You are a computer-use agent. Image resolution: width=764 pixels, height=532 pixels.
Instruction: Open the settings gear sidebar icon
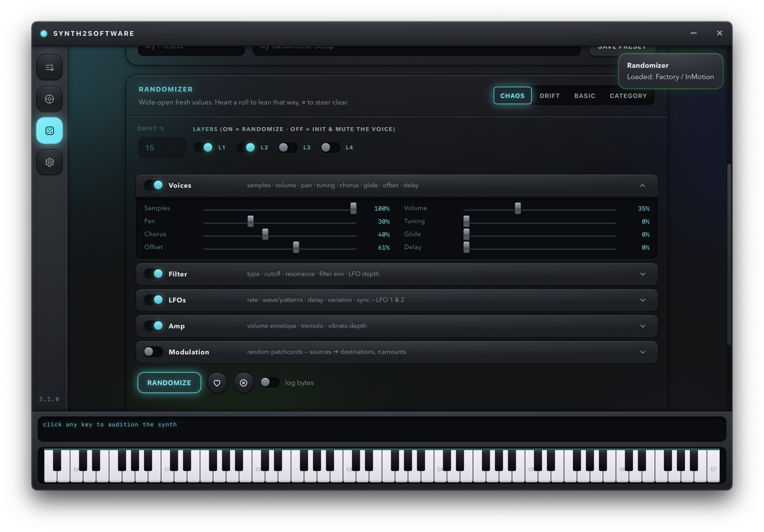point(49,162)
